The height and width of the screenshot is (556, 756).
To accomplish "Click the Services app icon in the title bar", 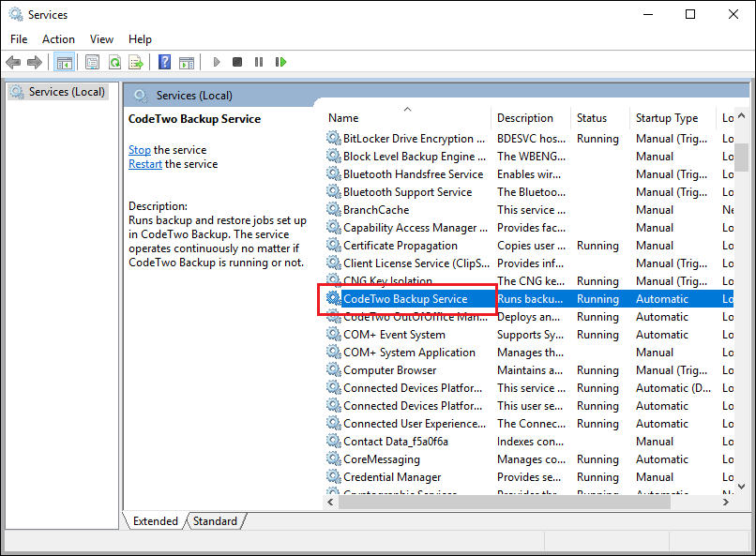I will pos(16,14).
